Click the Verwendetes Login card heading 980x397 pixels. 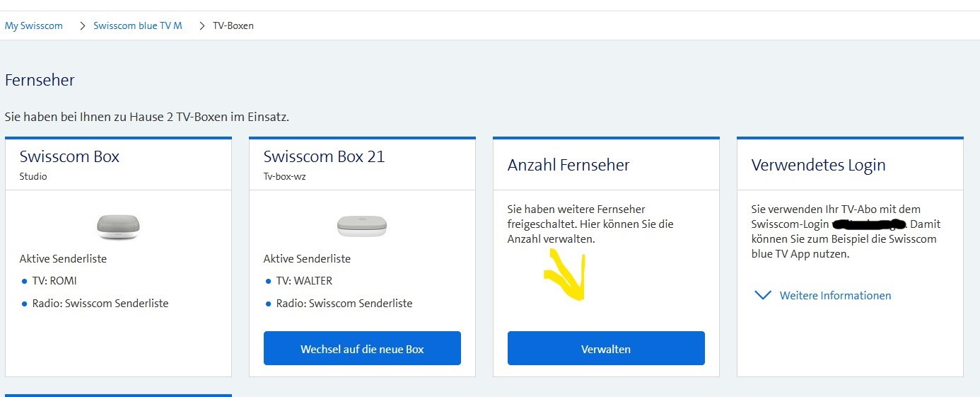coord(818,165)
